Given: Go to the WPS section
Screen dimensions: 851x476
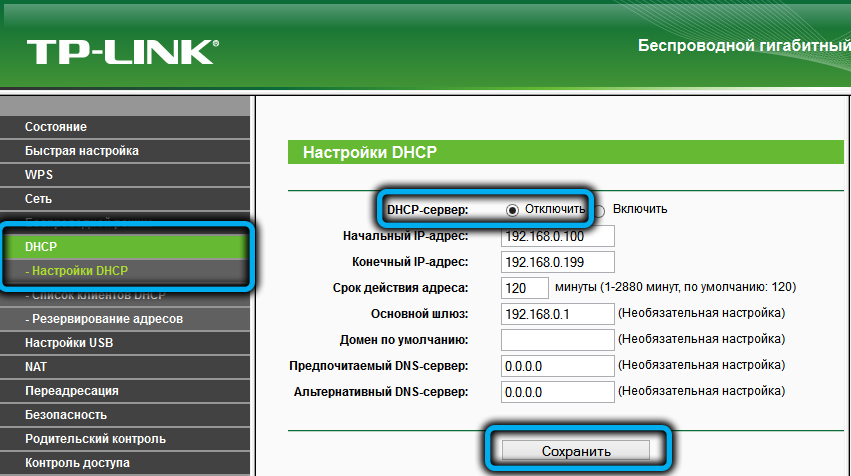Looking at the screenshot, I should [39, 175].
